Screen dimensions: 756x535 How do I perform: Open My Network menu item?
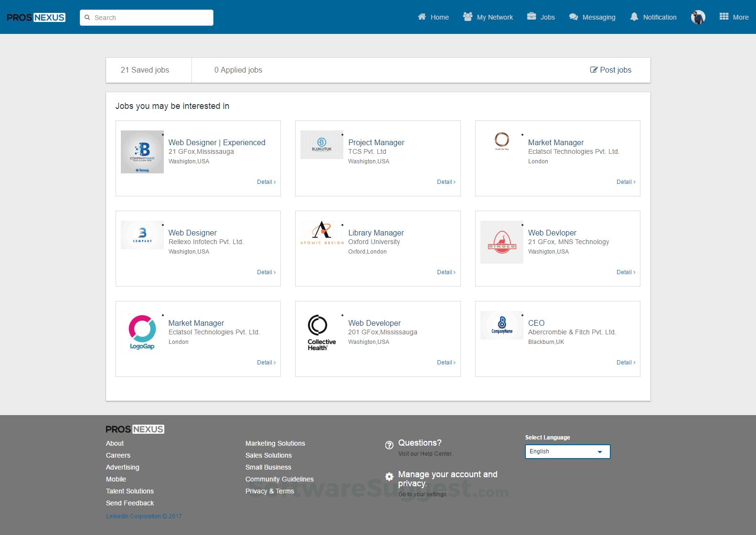(488, 17)
